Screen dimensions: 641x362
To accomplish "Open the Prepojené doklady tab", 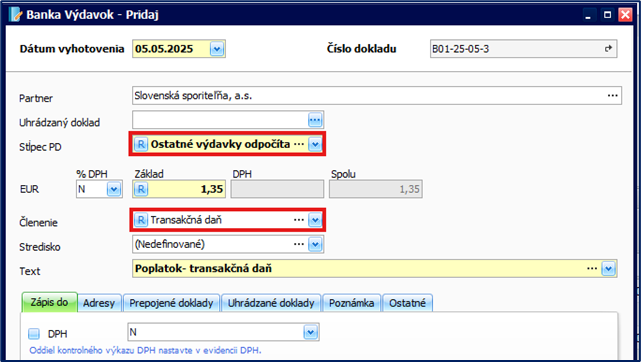I will tap(171, 303).
